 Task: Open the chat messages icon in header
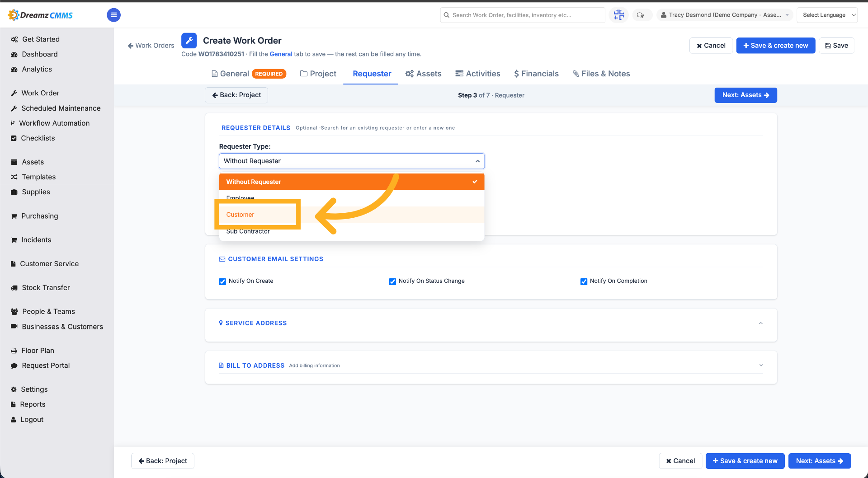point(640,15)
